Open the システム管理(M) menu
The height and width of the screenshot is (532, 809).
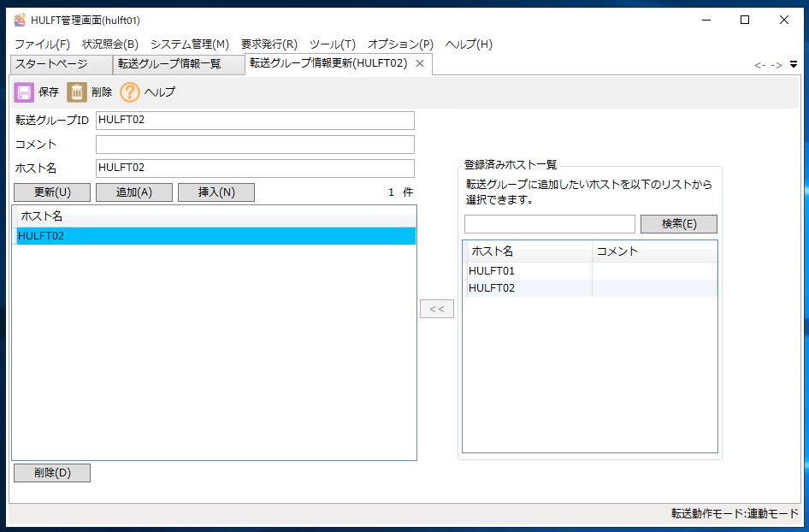click(x=189, y=44)
